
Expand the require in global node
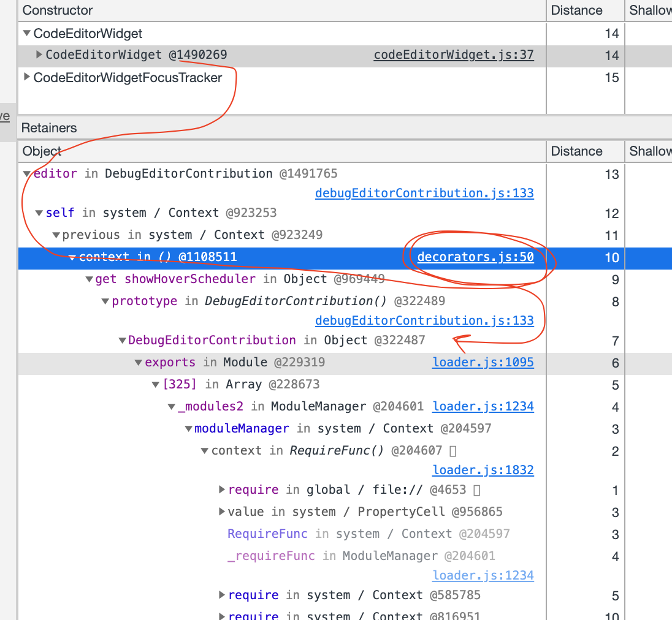(x=221, y=490)
